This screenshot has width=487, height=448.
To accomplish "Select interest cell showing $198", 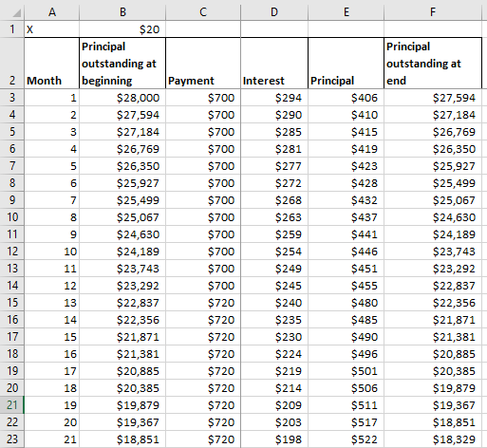I will (x=274, y=439).
